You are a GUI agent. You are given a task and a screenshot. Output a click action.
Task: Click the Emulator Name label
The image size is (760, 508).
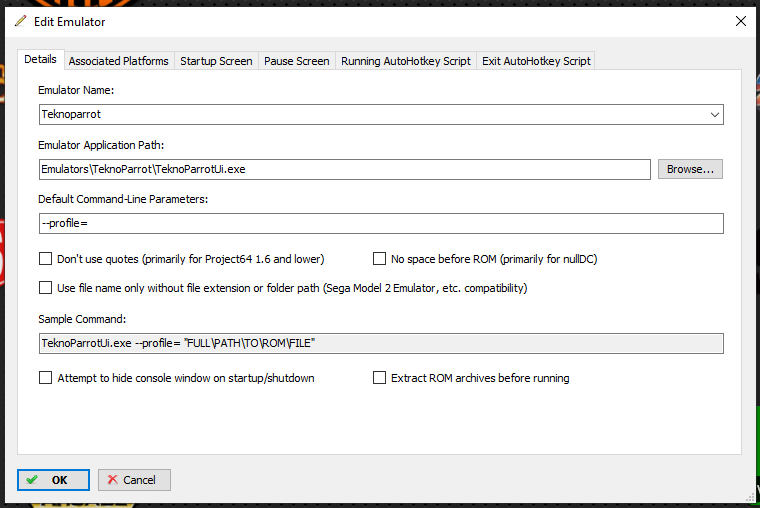tap(76, 90)
